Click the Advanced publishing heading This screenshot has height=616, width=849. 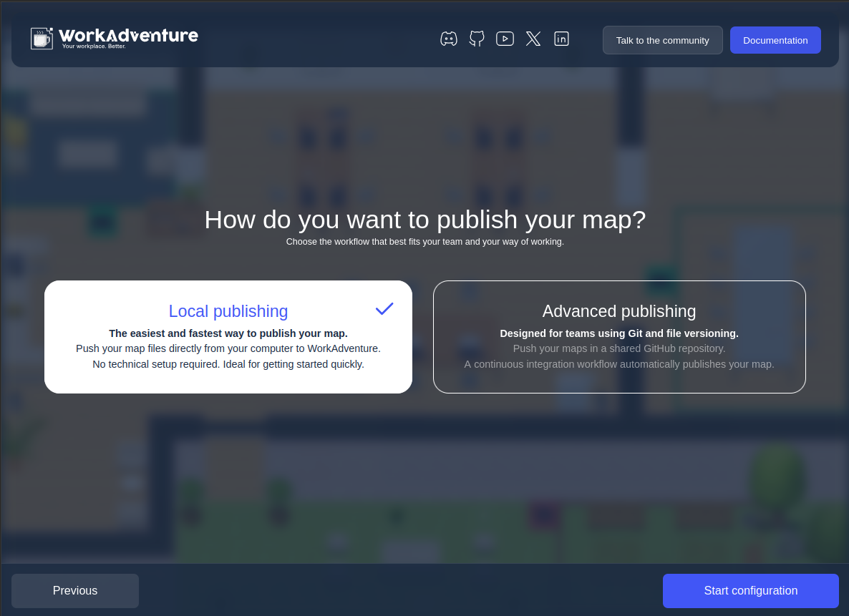click(618, 311)
